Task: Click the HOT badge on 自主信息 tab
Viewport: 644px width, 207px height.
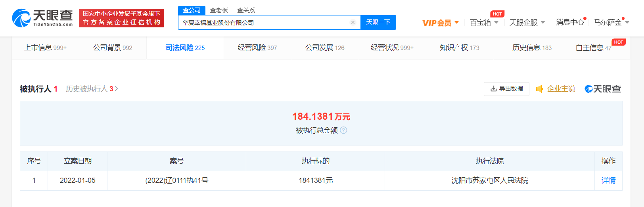Action: point(619,42)
